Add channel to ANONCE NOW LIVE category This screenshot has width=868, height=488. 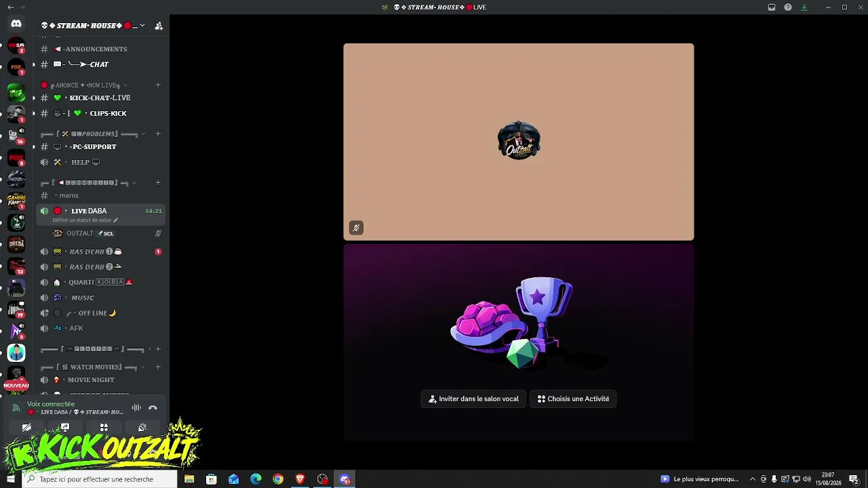[158, 85]
